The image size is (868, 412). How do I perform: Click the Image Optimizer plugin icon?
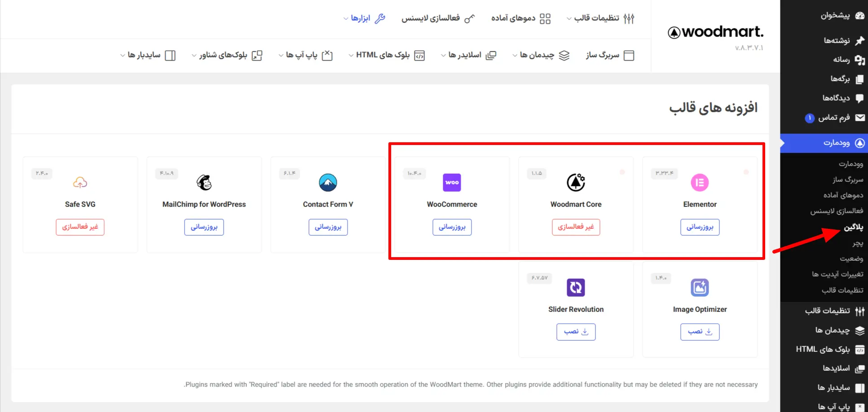click(700, 287)
